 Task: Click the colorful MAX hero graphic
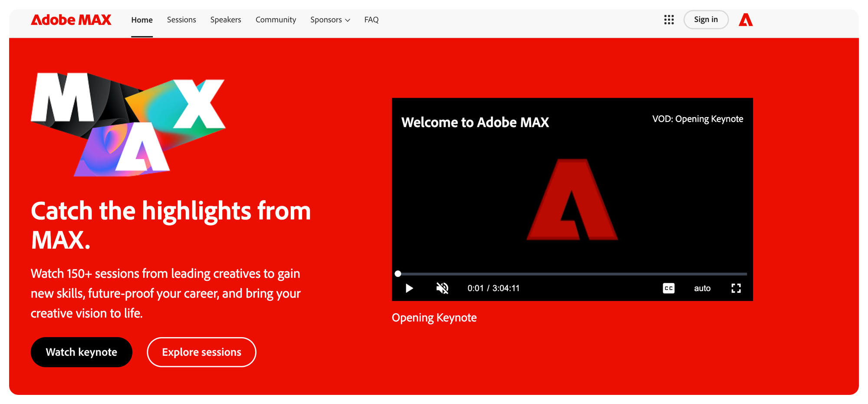tap(128, 125)
